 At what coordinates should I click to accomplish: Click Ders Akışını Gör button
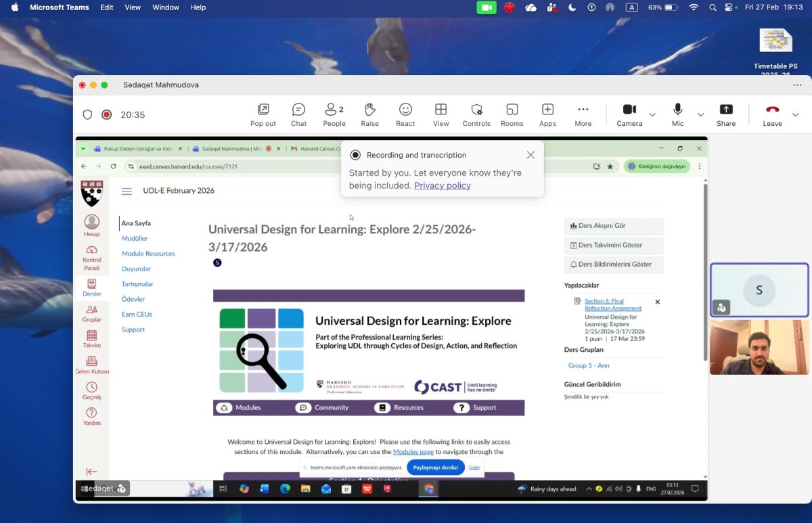tap(614, 226)
